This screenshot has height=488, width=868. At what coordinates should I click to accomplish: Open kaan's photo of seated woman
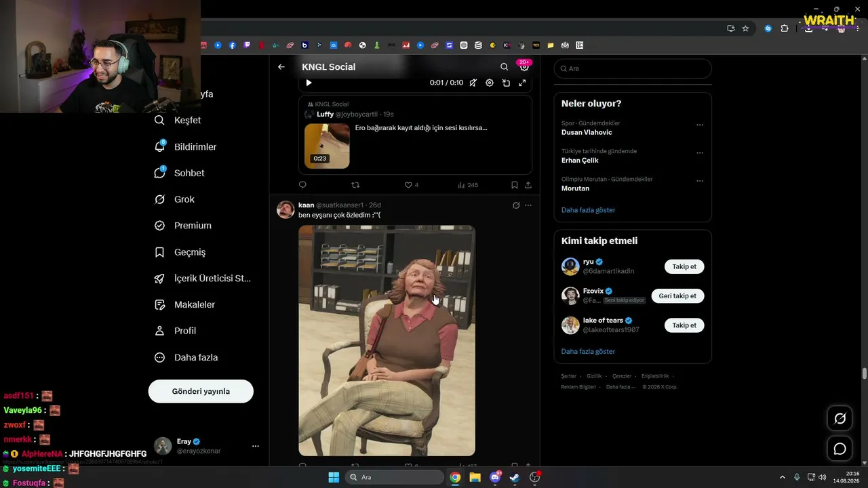click(387, 340)
